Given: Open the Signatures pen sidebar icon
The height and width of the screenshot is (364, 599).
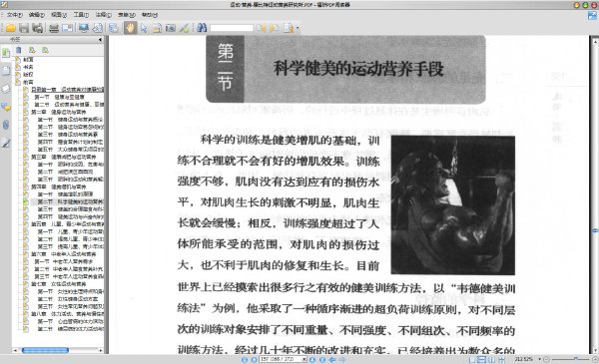Looking at the screenshot, I should (6, 143).
